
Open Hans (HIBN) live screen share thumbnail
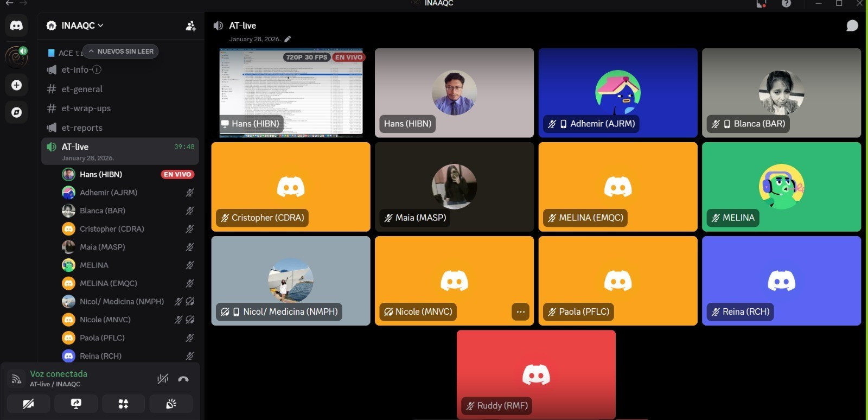coord(291,92)
